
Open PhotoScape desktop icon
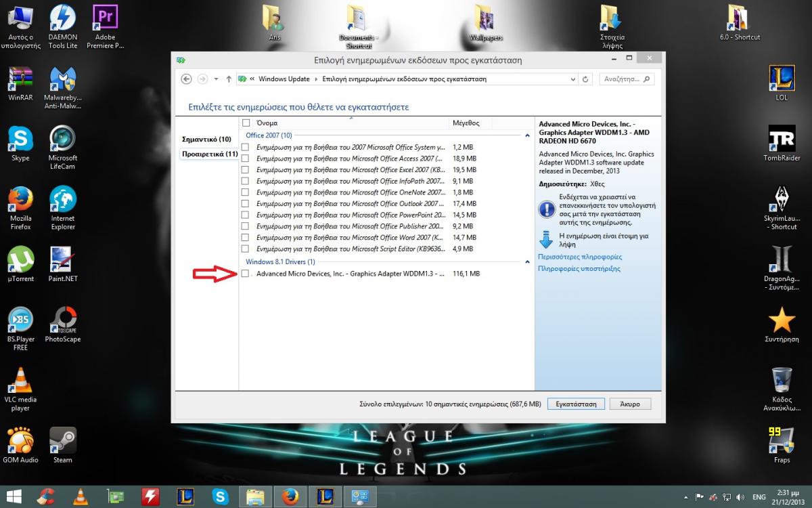[x=62, y=325]
